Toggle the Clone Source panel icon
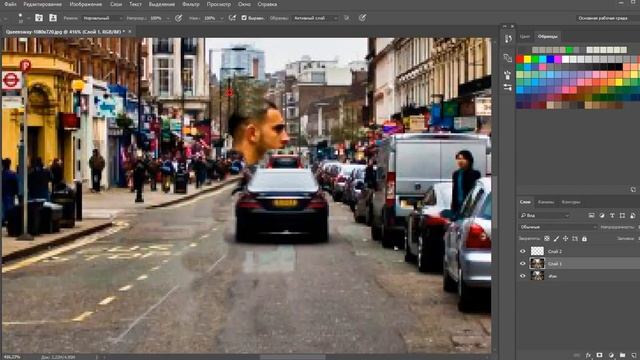The image size is (640, 360). tap(53, 18)
